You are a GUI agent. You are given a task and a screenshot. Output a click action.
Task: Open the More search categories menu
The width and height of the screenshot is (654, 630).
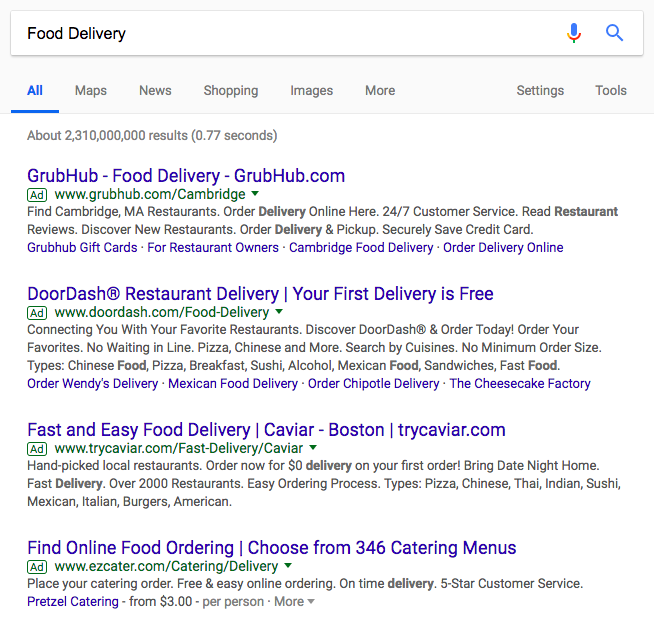pyautogui.click(x=380, y=90)
